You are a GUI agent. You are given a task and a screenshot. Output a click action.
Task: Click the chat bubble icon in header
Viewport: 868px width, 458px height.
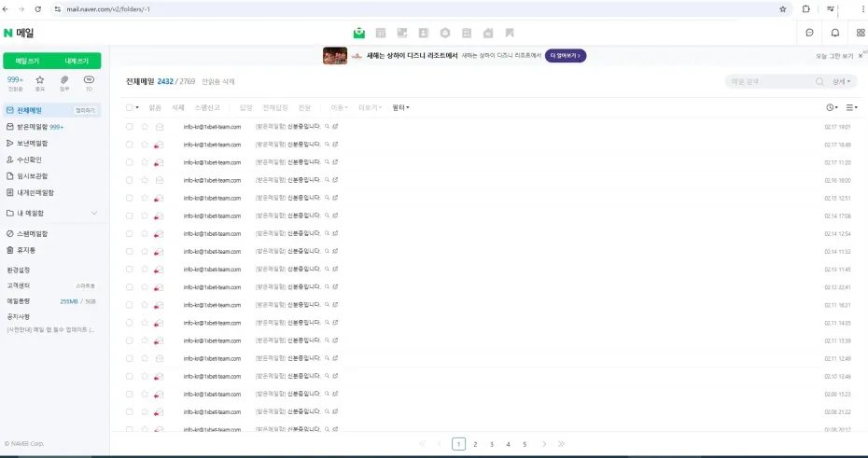pos(809,33)
